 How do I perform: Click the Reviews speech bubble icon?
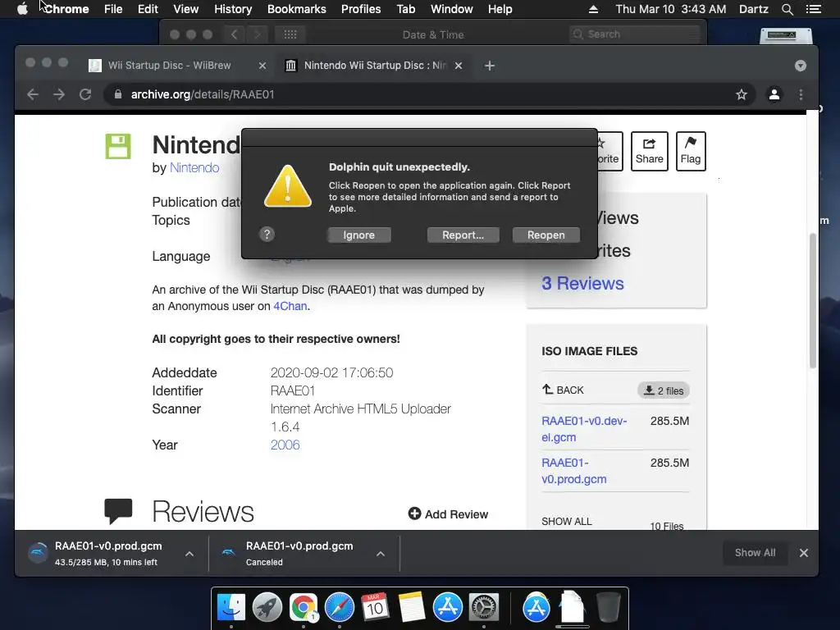tap(118, 510)
